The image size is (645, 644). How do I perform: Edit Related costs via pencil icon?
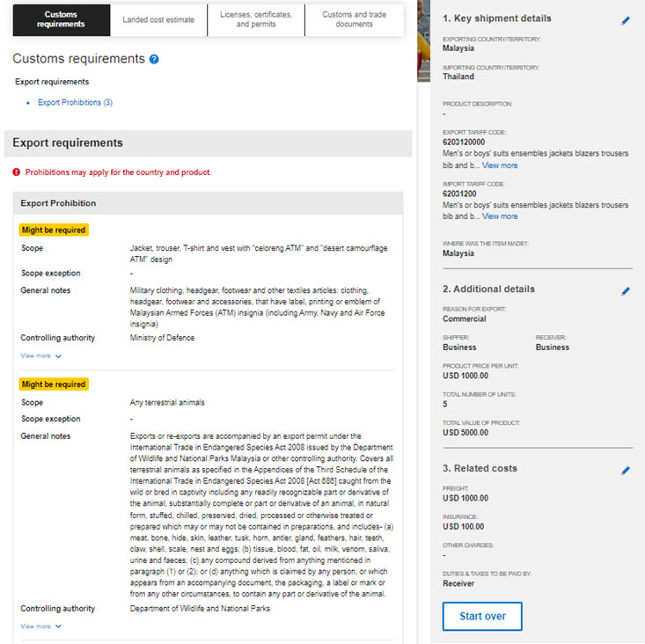click(626, 470)
